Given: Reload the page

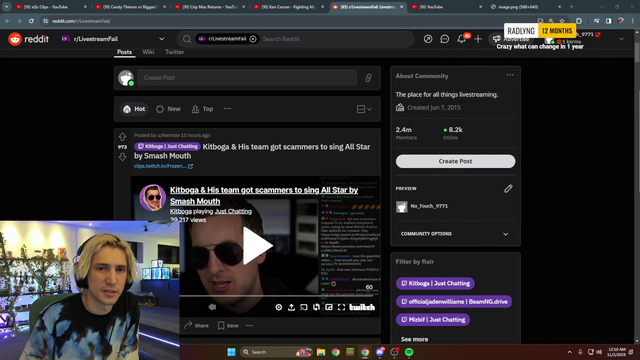Looking at the screenshot, I should (x=31, y=21).
